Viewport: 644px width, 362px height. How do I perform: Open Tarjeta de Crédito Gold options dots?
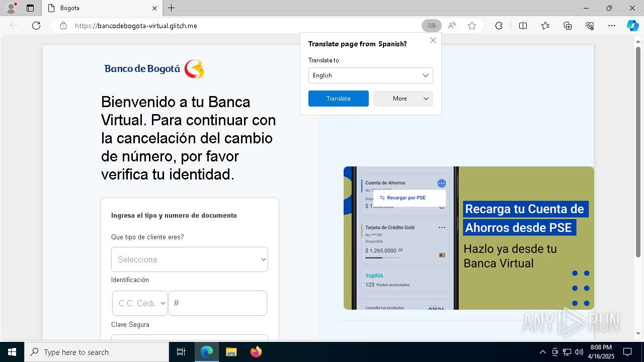pos(442,228)
